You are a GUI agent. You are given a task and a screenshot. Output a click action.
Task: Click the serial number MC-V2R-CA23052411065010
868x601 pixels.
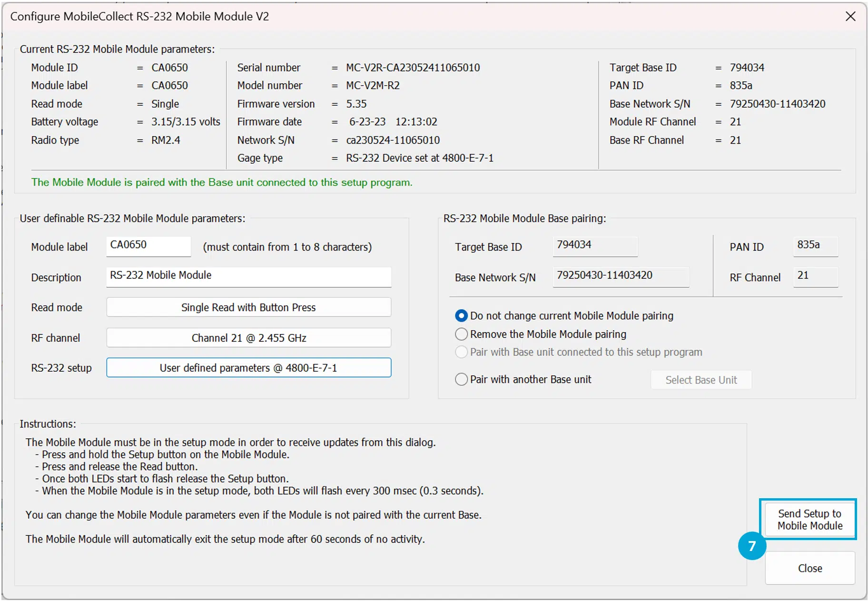(413, 68)
